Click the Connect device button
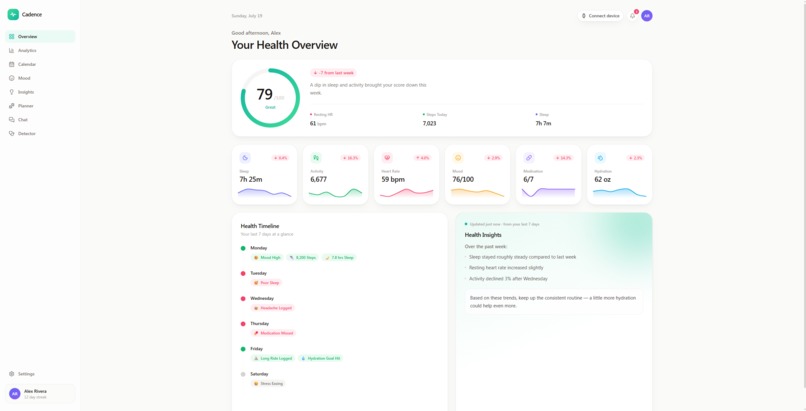Viewport: 806px width, 411px height. click(600, 16)
